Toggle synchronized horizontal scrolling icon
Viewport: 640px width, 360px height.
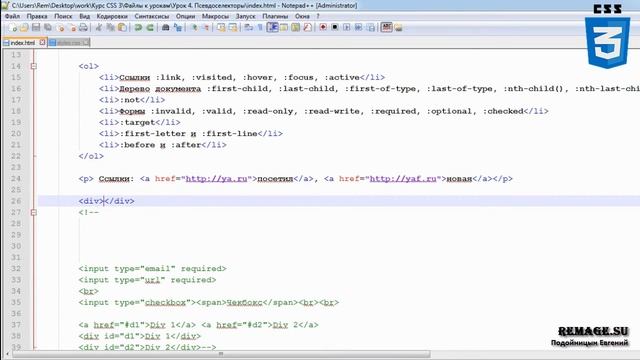(233, 27)
